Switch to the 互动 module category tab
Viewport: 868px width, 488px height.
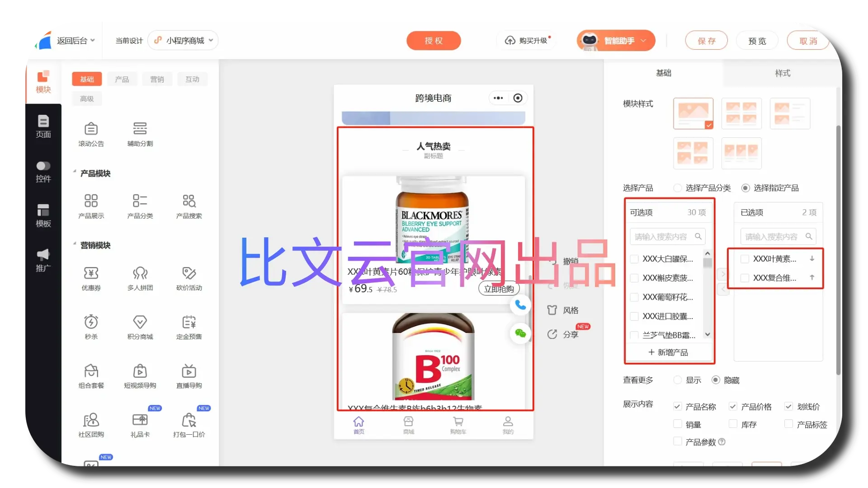[192, 79]
